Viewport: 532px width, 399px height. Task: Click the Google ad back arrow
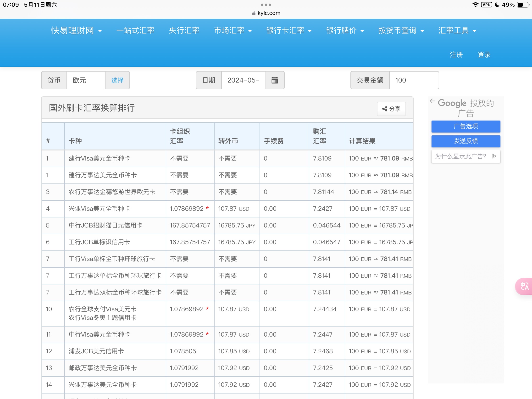click(x=432, y=101)
